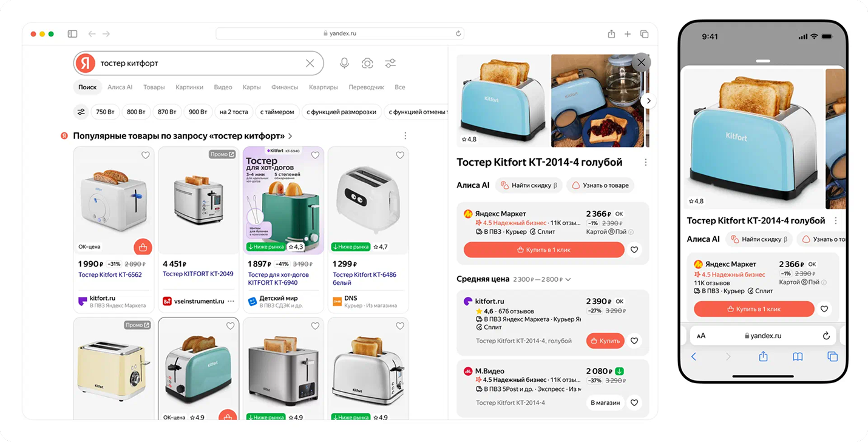Tap the aA reader button on phone
The image size is (868, 442).
click(701, 336)
